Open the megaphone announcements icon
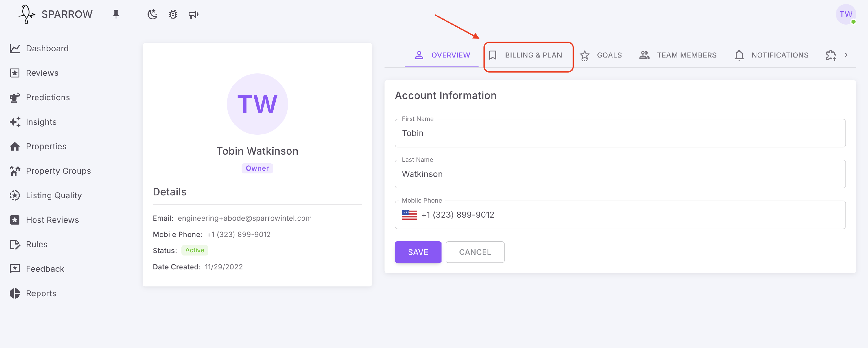 193,14
